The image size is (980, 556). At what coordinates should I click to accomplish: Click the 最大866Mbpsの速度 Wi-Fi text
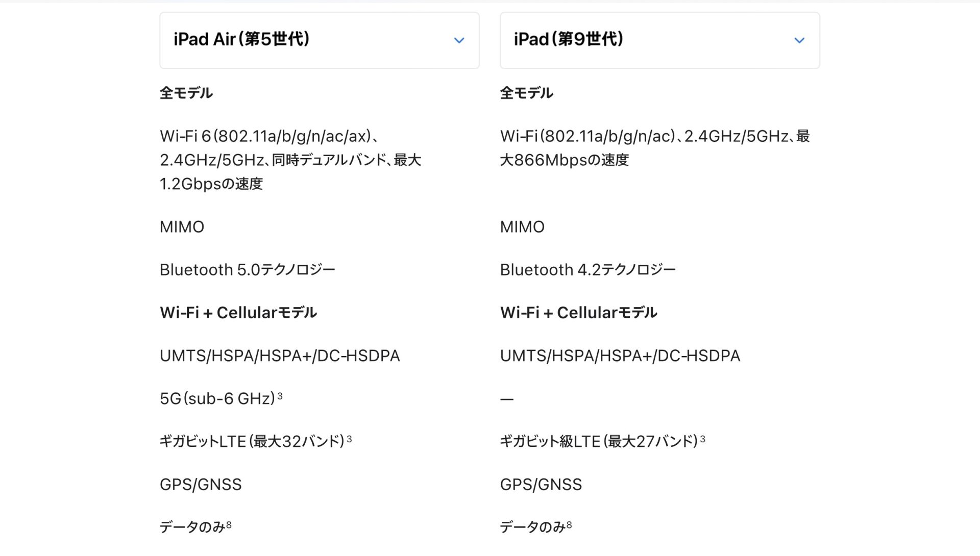[x=564, y=160]
